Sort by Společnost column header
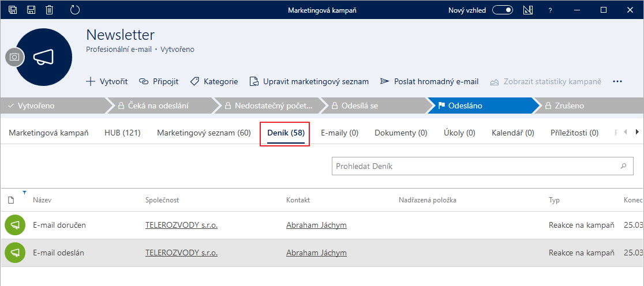 click(162, 200)
